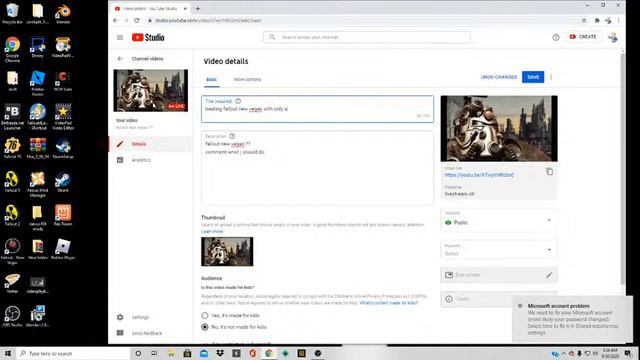This screenshot has height=360, width=640.
Task: Select 'No, it's not made for kids'
Action: (x=205, y=327)
